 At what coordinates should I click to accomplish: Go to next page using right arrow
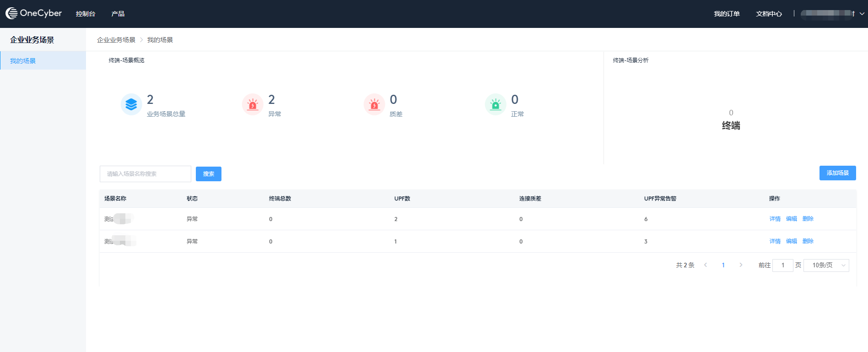[x=741, y=265]
